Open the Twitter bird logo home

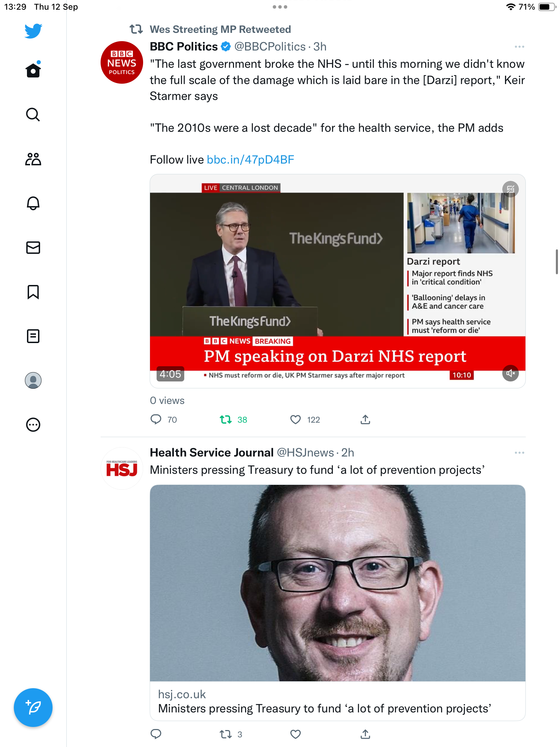click(33, 31)
